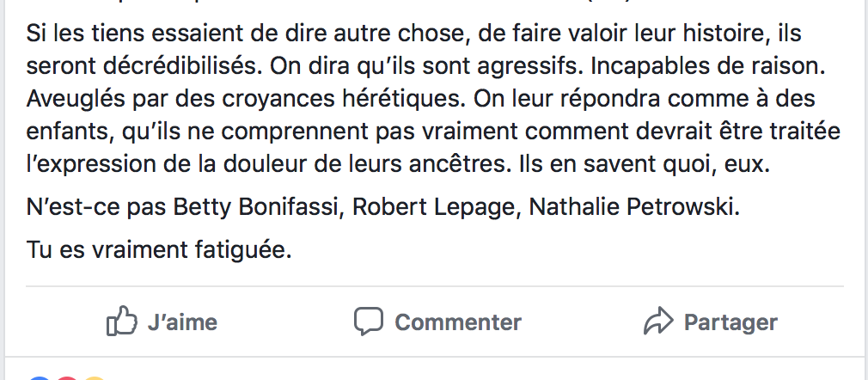Open the blue Like reaction icon
The width and height of the screenshot is (868, 380).
(39, 377)
